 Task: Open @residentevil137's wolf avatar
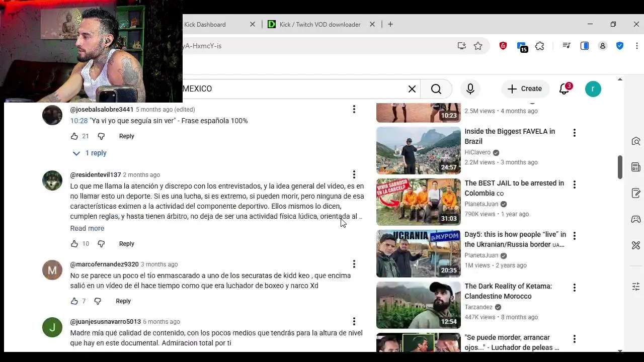(52, 180)
